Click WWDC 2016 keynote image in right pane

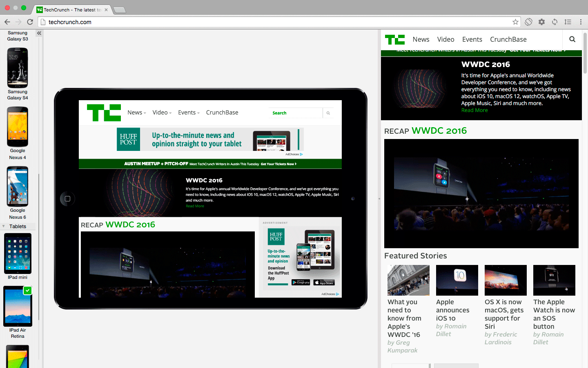pyautogui.click(x=481, y=193)
